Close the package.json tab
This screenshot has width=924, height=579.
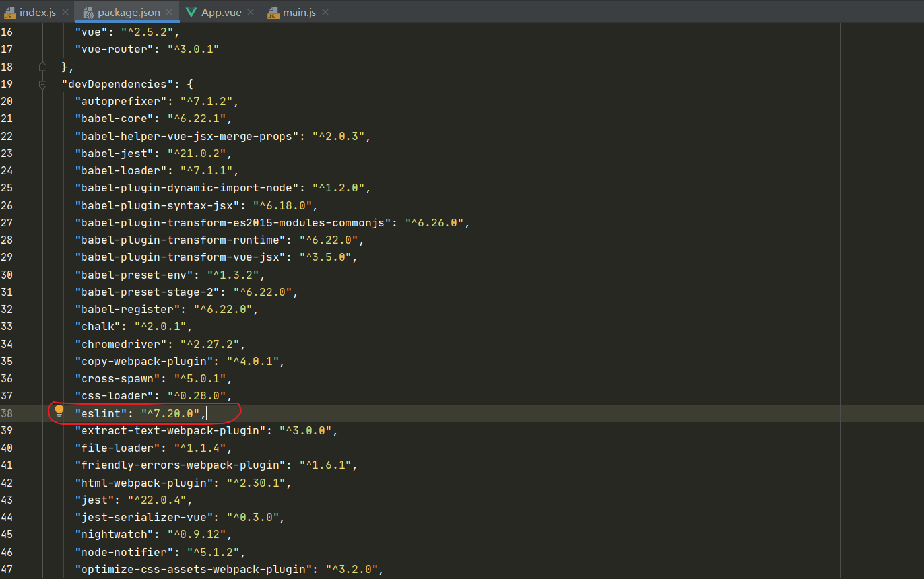pos(170,12)
